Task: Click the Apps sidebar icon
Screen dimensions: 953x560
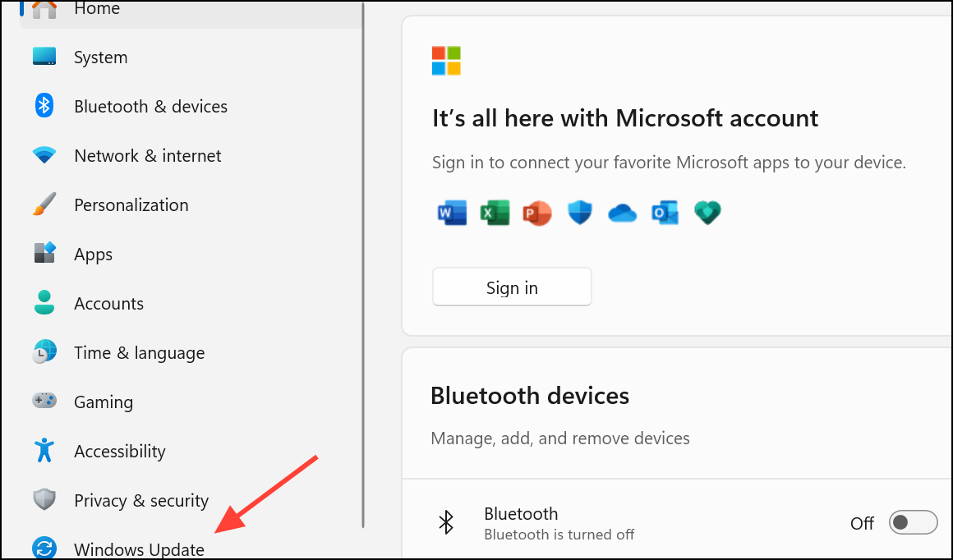Action: click(44, 253)
